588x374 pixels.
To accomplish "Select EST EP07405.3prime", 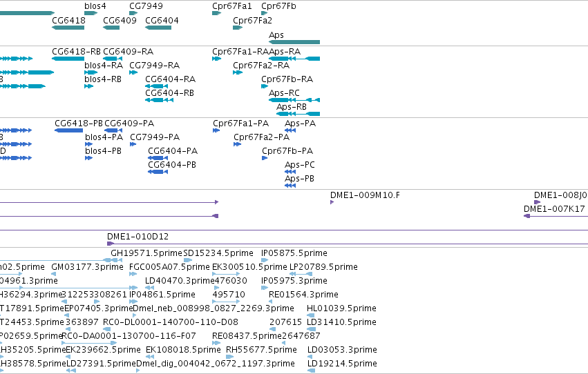I will 99,309.
